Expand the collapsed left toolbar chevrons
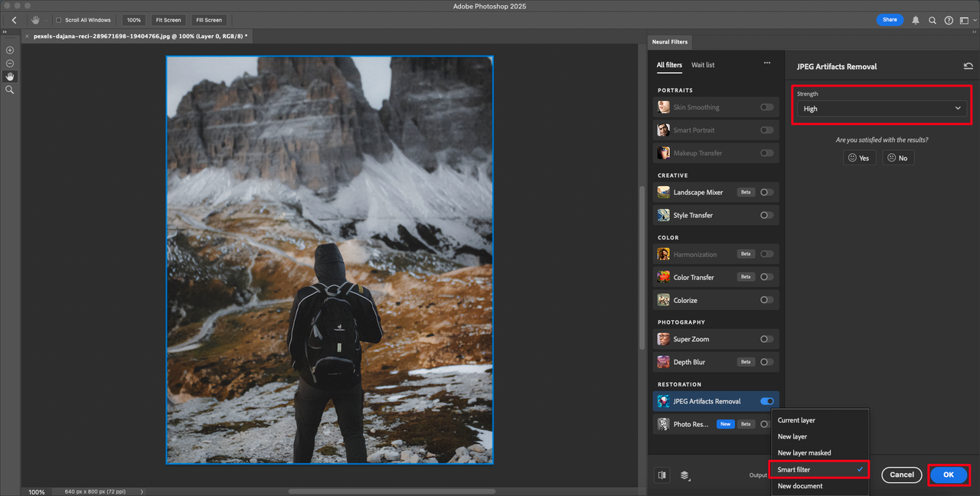Viewport: 980px width, 496px height. 5,32
